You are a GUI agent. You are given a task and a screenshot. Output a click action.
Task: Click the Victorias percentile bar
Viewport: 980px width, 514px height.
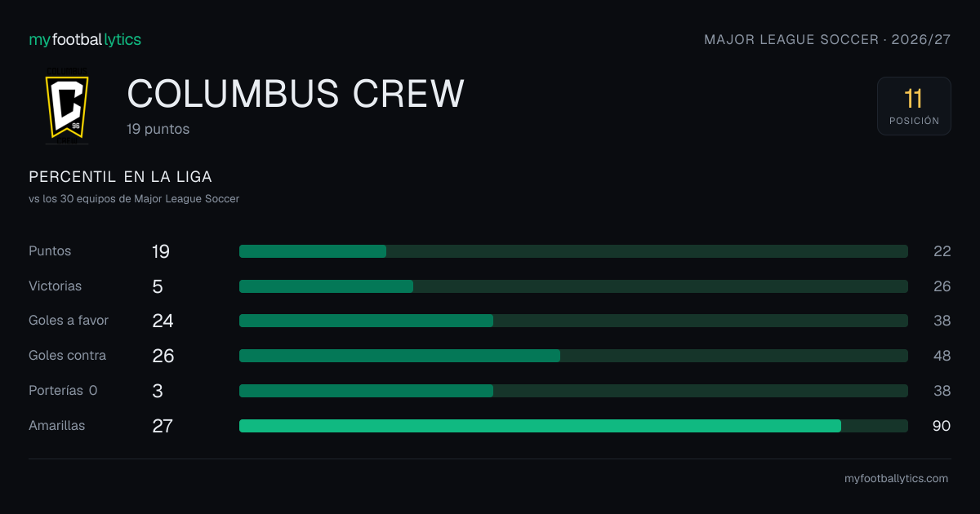[x=573, y=286]
